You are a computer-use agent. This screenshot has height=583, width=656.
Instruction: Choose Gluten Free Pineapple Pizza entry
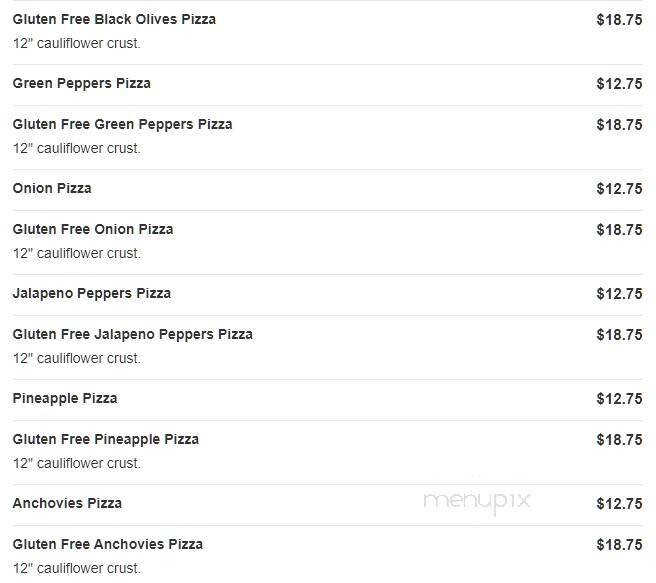pos(106,439)
